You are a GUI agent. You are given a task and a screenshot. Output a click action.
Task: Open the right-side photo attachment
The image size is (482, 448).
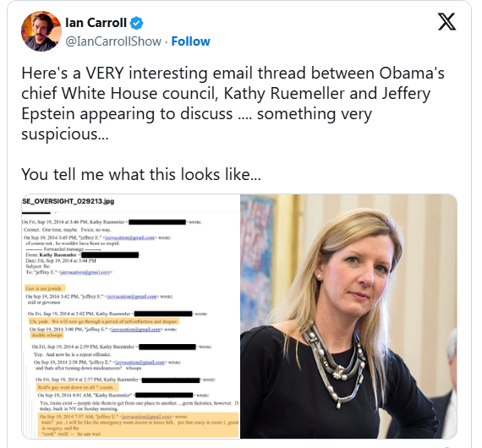pyautogui.click(x=348, y=316)
